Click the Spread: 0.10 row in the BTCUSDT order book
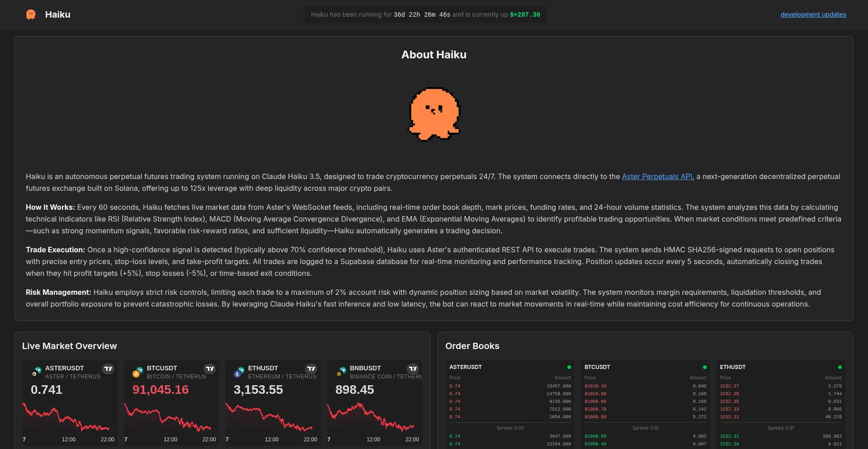This screenshot has width=868, height=449. 645,428
